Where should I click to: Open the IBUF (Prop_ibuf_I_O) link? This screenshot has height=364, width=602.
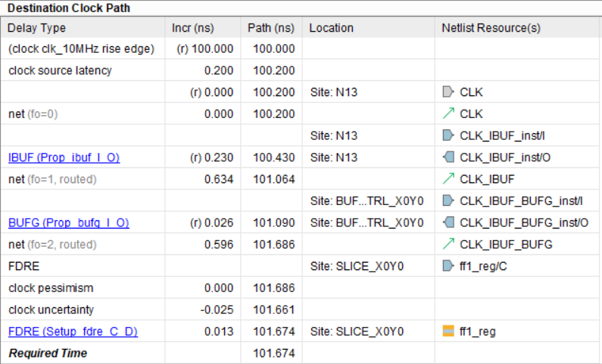[x=64, y=157]
